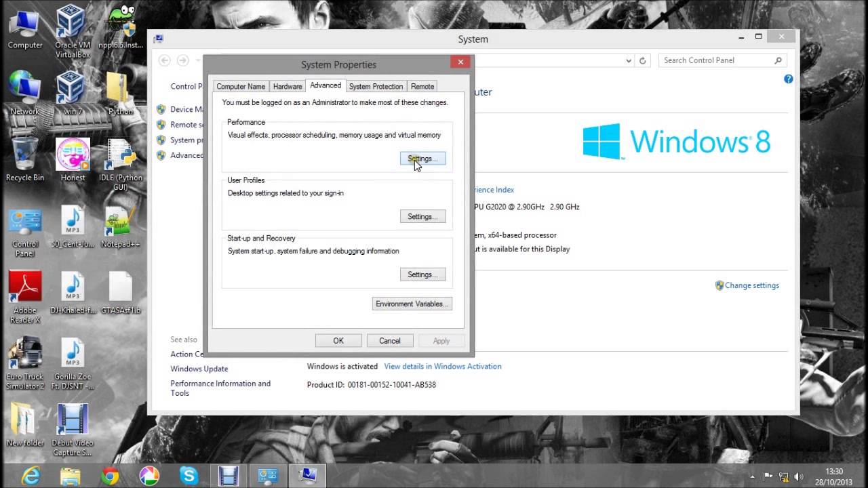The width and height of the screenshot is (868, 488).
Task: Open the volume control in the tray
Action: pyautogui.click(x=798, y=476)
